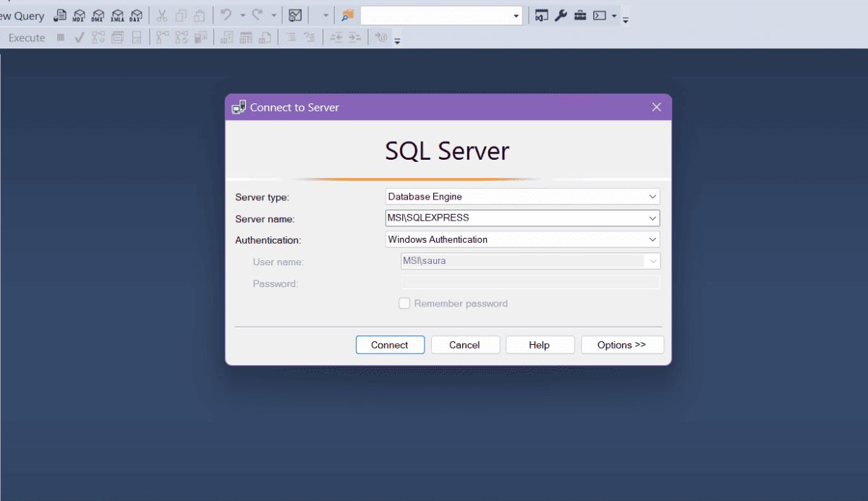Click the Copy icon in toolbar
Screen dimensions: 868x501
coord(181,15)
